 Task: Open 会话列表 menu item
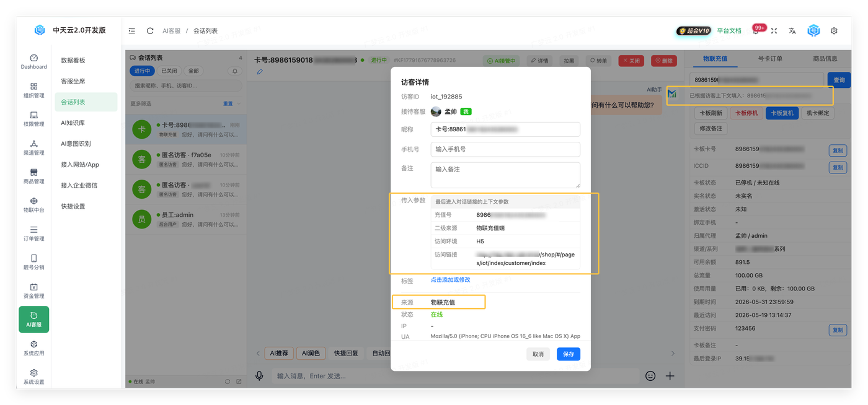[x=86, y=102]
